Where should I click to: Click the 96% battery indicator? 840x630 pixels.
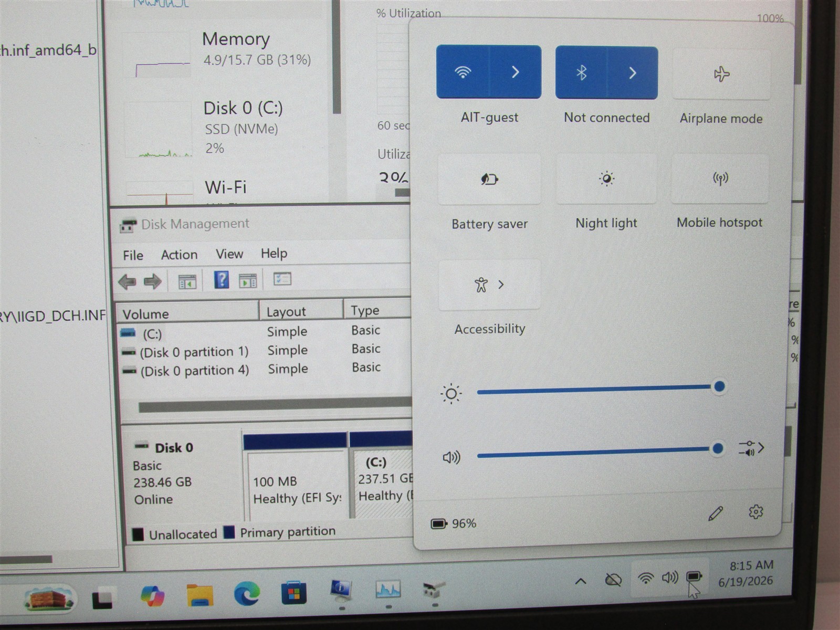(454, 523)
